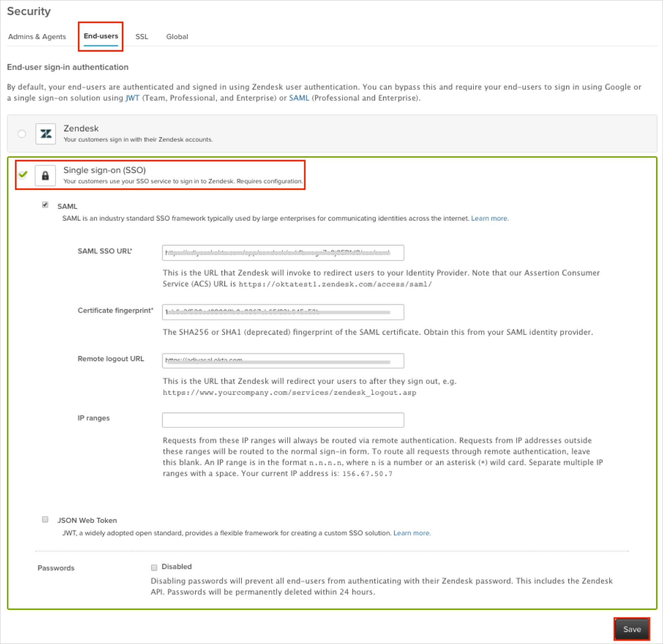Enable the JSON Web Token checkbox
The image size is (663, 644).
(45, 520)
